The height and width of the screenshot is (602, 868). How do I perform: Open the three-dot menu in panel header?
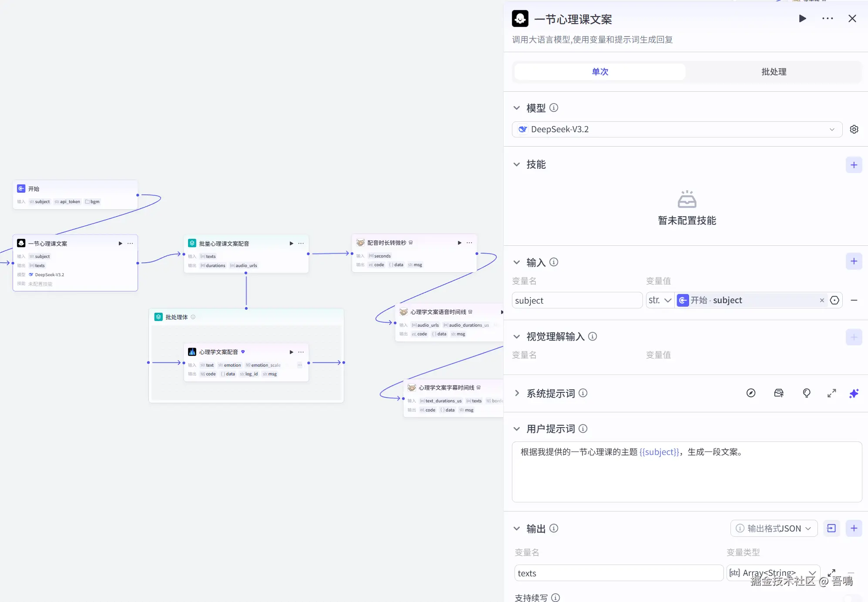point(828,19)
